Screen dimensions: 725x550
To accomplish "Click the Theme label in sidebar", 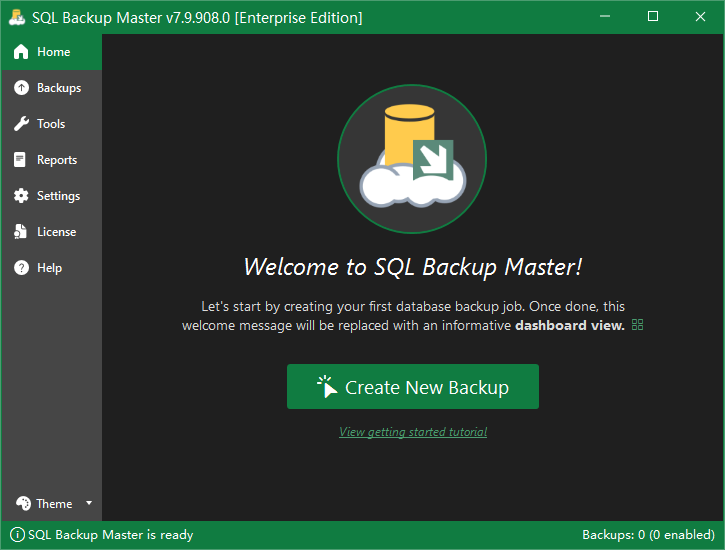I will (x=54, y=503).
